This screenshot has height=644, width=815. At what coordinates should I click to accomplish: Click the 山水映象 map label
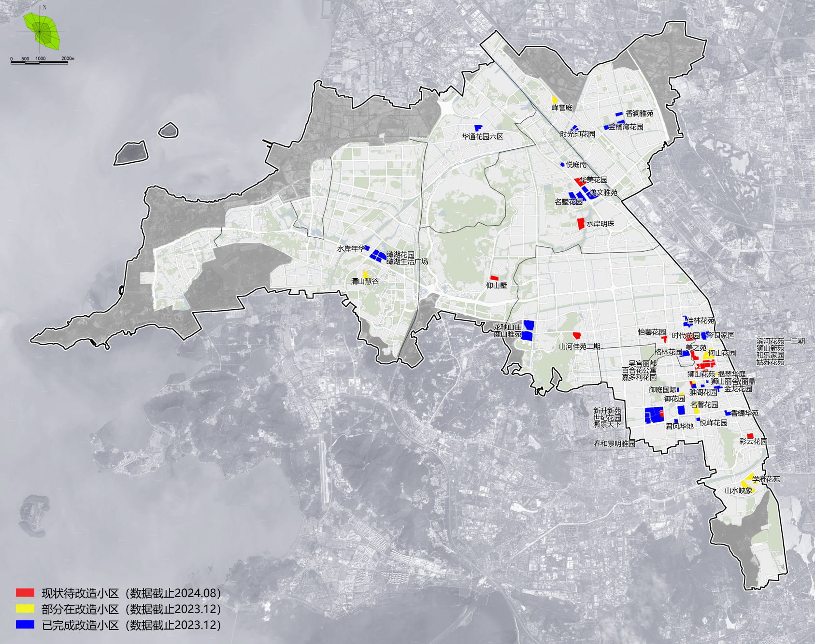pyautogui.click(x=738, y=490)
